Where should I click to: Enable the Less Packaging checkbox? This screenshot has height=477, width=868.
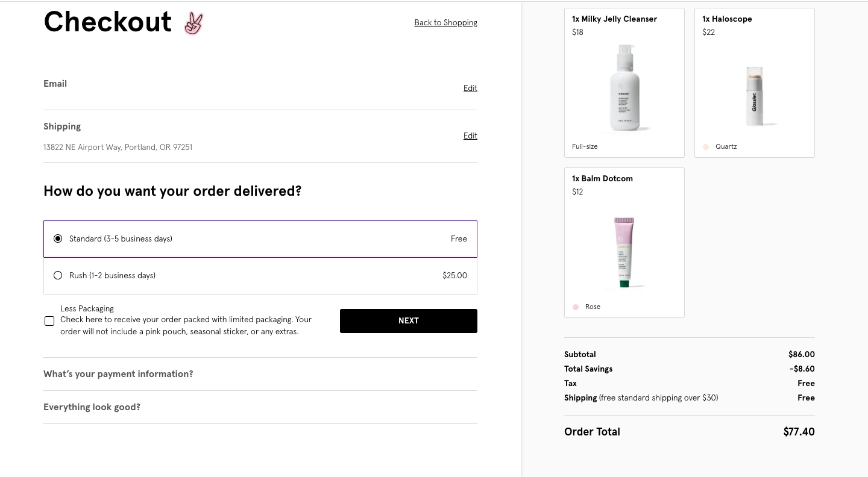pyautogui.click(x=49, y=321)
